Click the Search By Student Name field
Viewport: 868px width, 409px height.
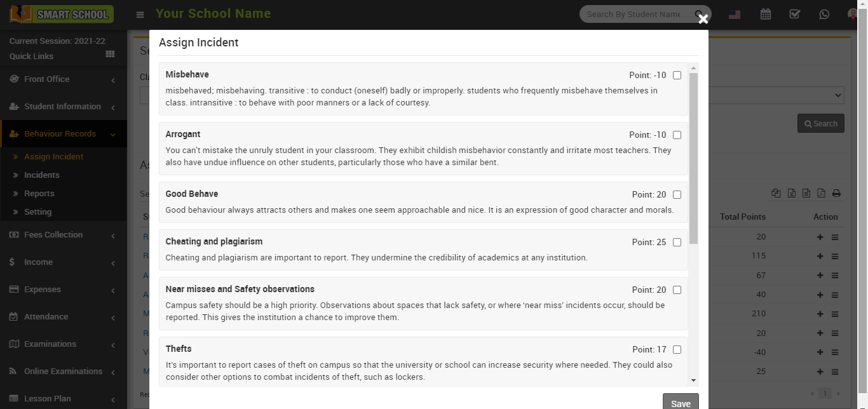tap(635, 14)
